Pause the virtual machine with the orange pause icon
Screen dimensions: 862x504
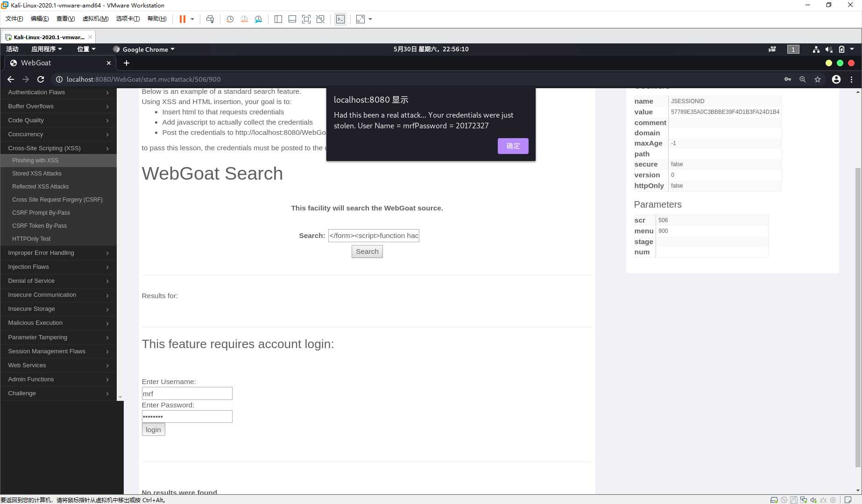[x=183, y=19]
